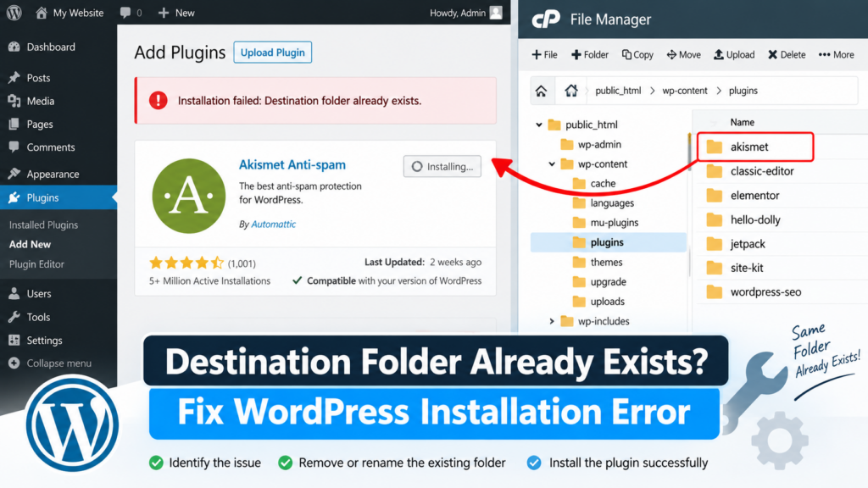Image resolution: width=868 pixels, height=488 pixels.
Task: Select languages folder in tree
Action: click(x=604, y=203)
